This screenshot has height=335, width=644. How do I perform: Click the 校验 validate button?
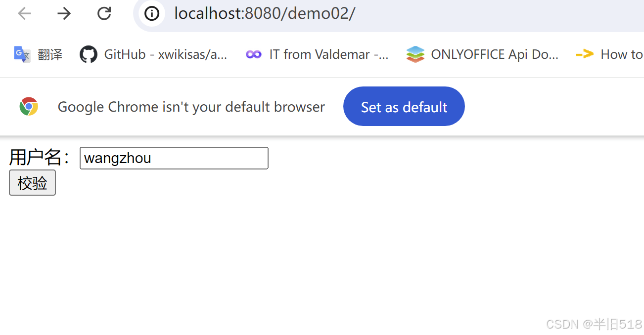click(32, 183)
